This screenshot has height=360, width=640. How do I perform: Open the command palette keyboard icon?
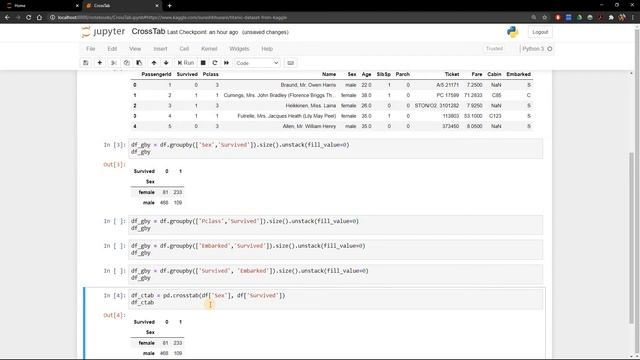coord(291,63)
